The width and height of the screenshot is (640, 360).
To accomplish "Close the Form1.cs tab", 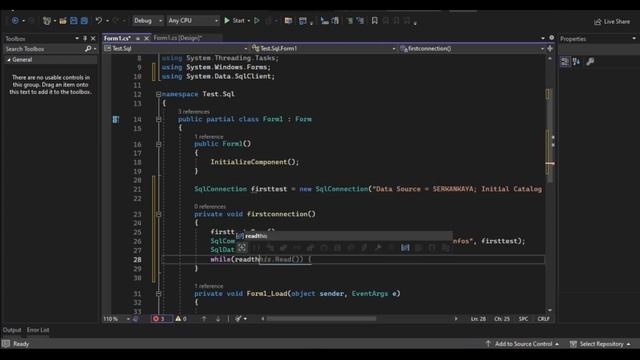I will coord(146,38).
